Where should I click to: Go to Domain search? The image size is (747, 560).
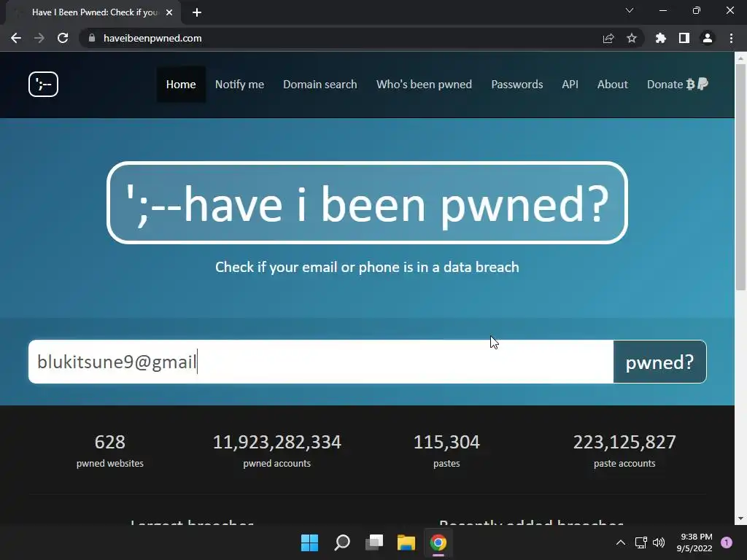coord(320,85)
